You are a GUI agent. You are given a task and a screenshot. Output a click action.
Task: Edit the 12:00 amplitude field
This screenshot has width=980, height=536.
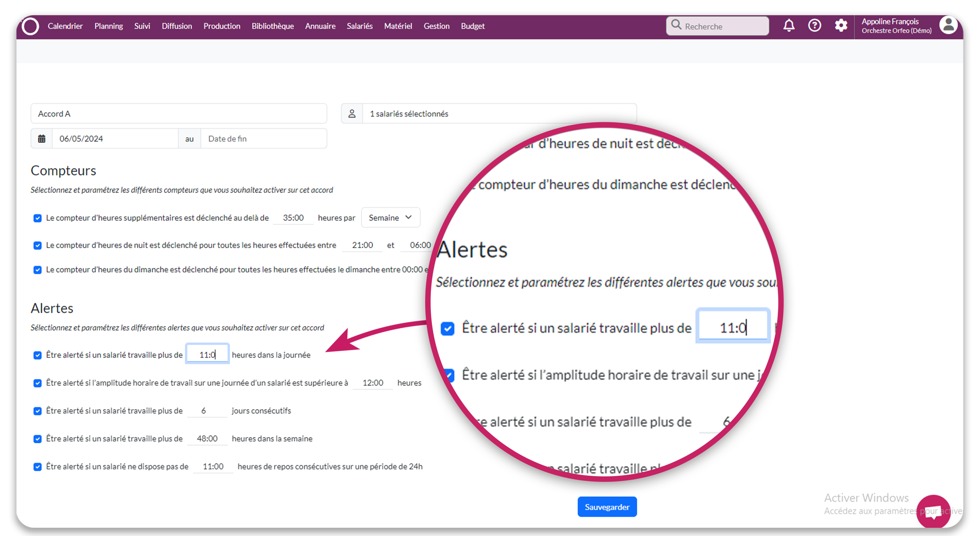pos(372,383)
